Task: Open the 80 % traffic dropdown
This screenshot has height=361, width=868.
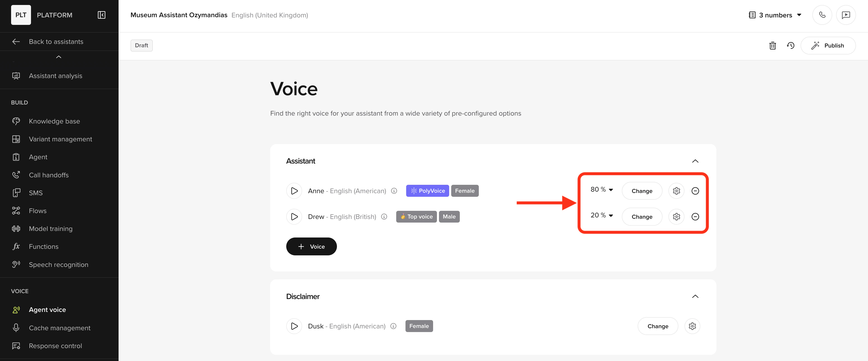Action: tap(601, 190)
